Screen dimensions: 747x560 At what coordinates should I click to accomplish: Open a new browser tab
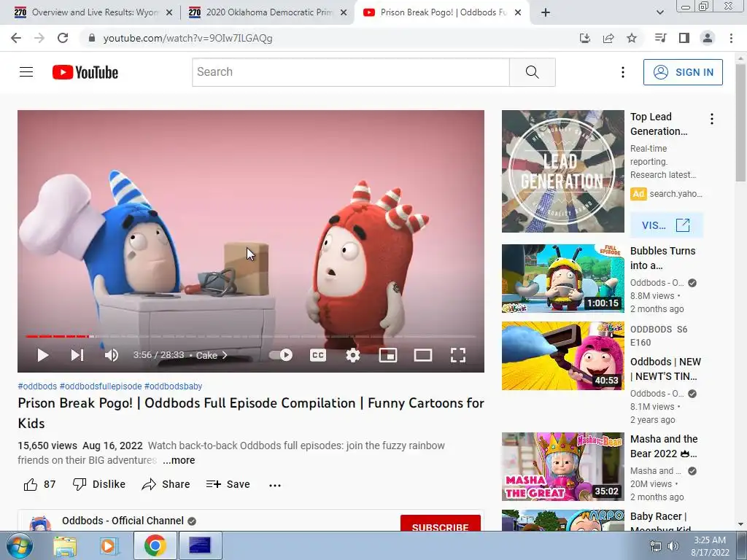click(546, 13)
